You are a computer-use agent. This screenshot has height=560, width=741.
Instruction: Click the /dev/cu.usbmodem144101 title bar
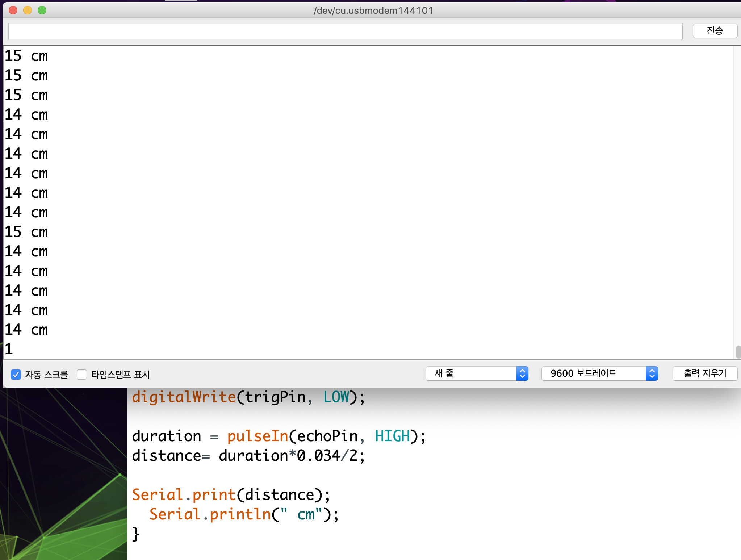click(373, 10)
